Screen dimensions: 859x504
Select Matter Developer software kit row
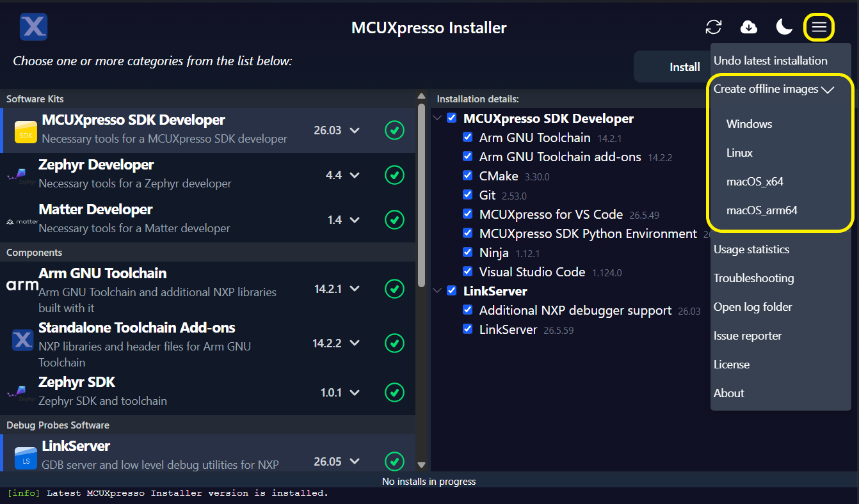click(208, 220)
